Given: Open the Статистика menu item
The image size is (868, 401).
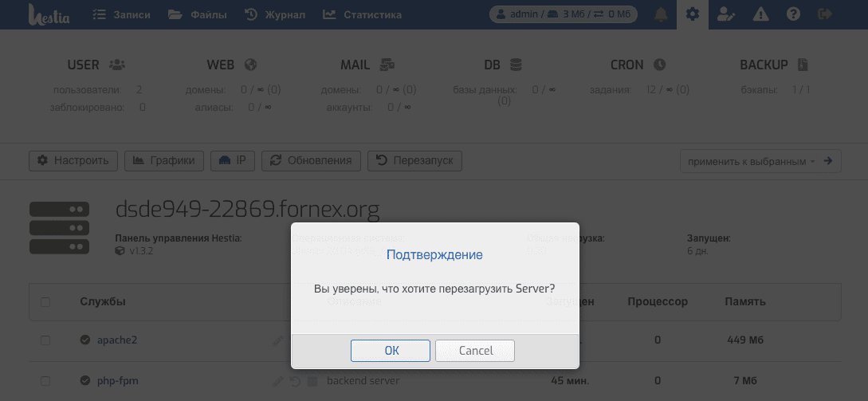Looking at the screenshot, I should tap(363, 15).
